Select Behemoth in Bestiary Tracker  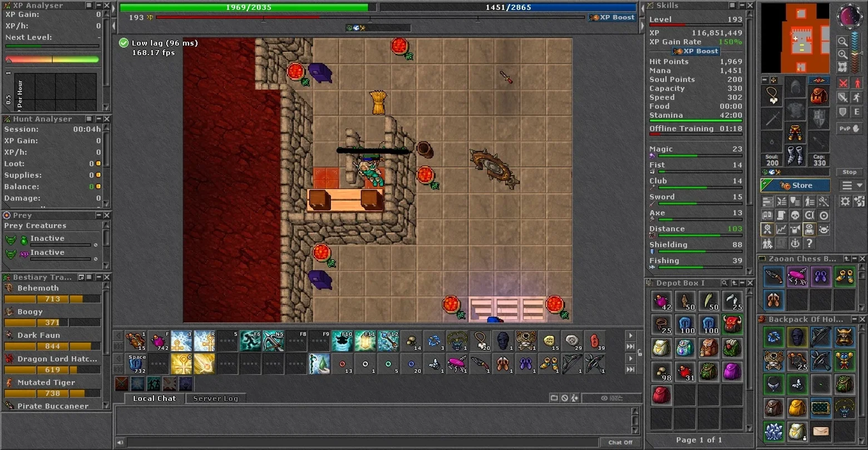point(38,288)
